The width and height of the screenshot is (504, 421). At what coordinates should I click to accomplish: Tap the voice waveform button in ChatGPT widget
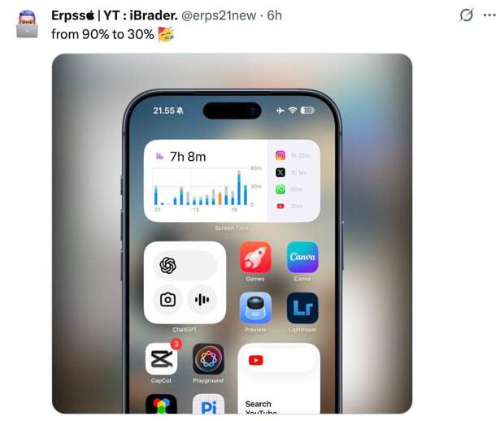[x=202, y=300]
